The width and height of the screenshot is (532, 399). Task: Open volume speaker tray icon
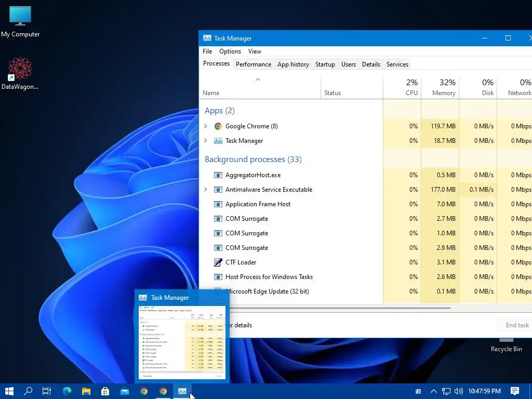458,391
